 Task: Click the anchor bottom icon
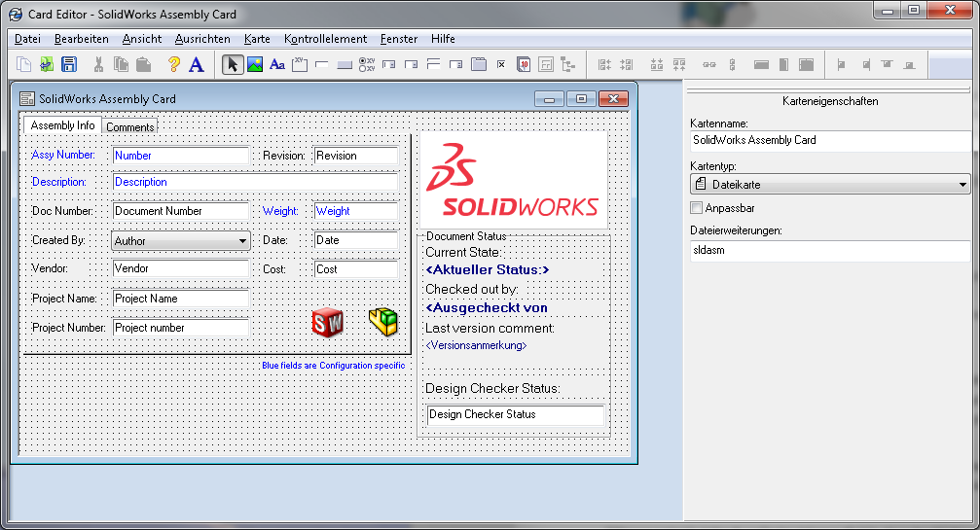pos(909,65)
